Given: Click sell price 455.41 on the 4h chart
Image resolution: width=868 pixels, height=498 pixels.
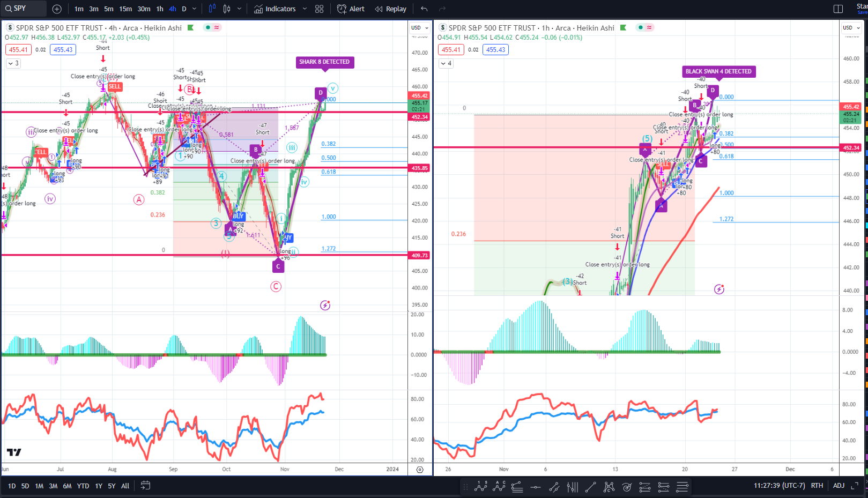Looking at the screenshot, I should tap(18, 50).
